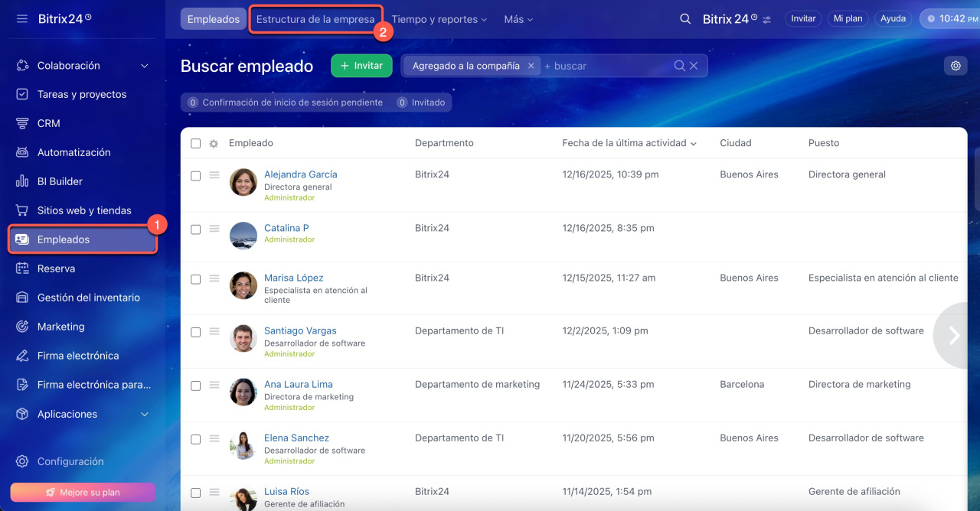Toggle the select-all checkbox in table header

click(x=195, y=144)
